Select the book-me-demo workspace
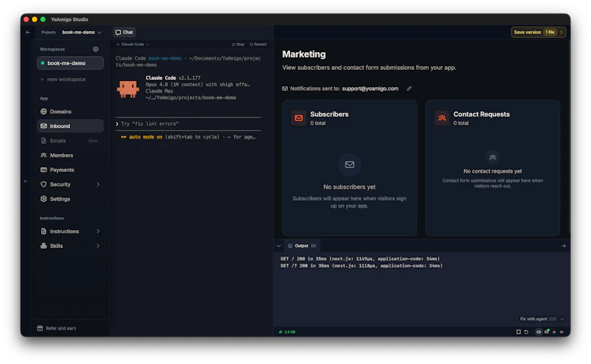The width and height of the screenshot is (591, 364). pos(71,63)
